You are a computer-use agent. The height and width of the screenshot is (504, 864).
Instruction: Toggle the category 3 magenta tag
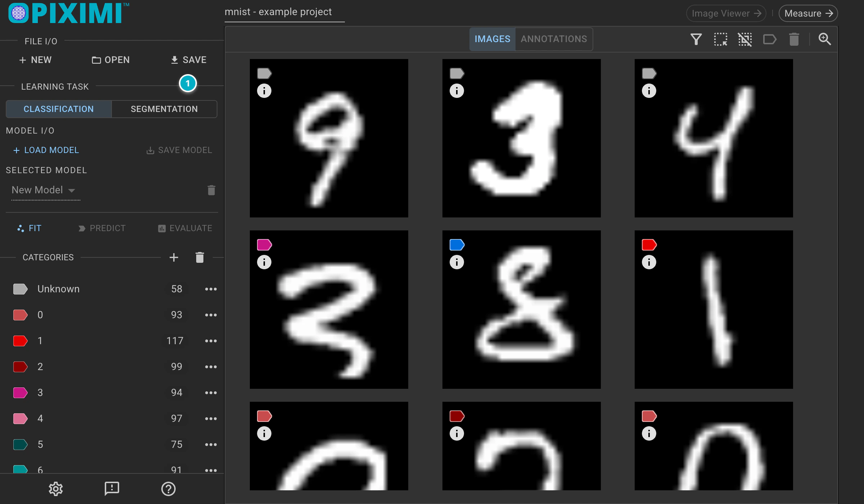[20, 393]
